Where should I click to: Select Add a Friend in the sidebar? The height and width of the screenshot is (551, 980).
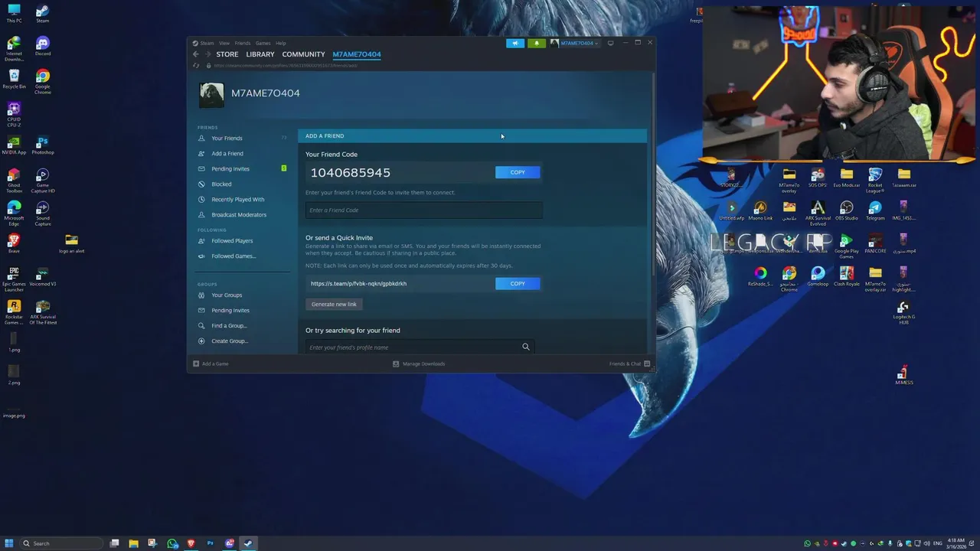pos(227,154)
